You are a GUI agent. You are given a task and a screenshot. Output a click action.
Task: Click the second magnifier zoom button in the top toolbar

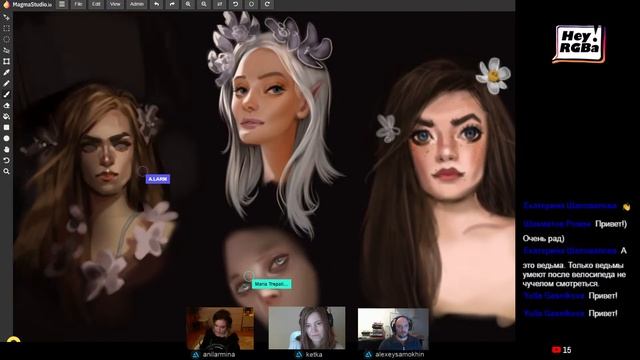point(204,4)
